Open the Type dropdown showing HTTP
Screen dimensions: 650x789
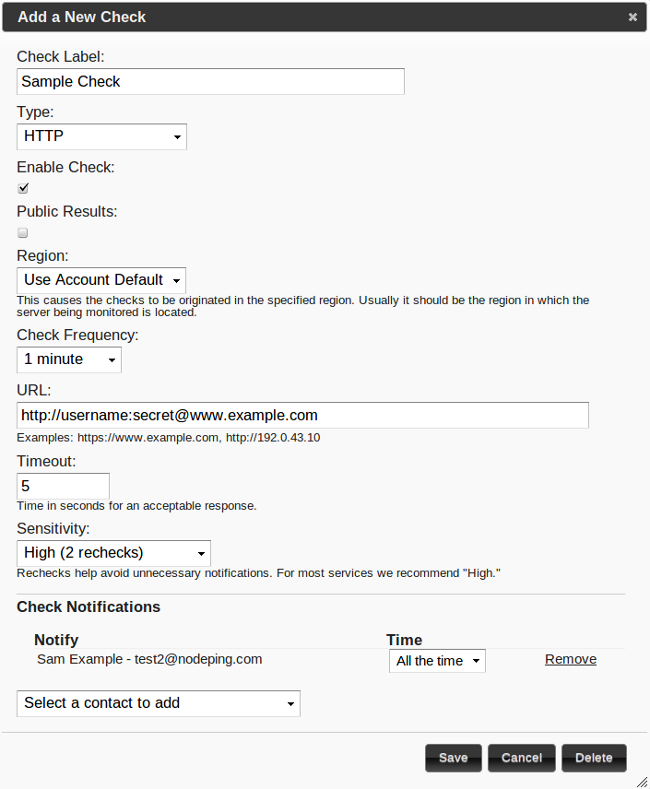(x=102, y=136)
